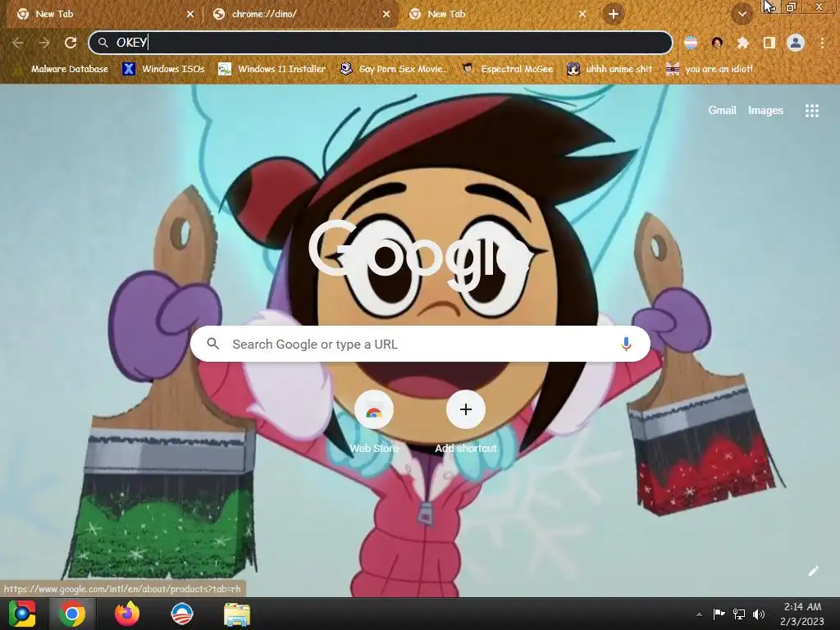This screenshot has height=630, width=840.
Task: Click the browser forward arrow
Action: click(44, 43)
